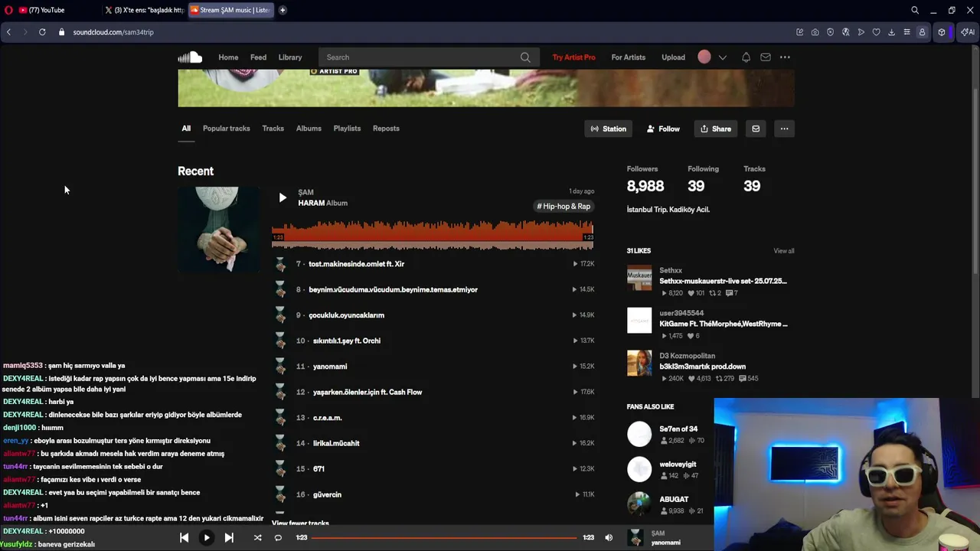
Task: Seek on bottom player progress bar
Action: tap(444, 538)
